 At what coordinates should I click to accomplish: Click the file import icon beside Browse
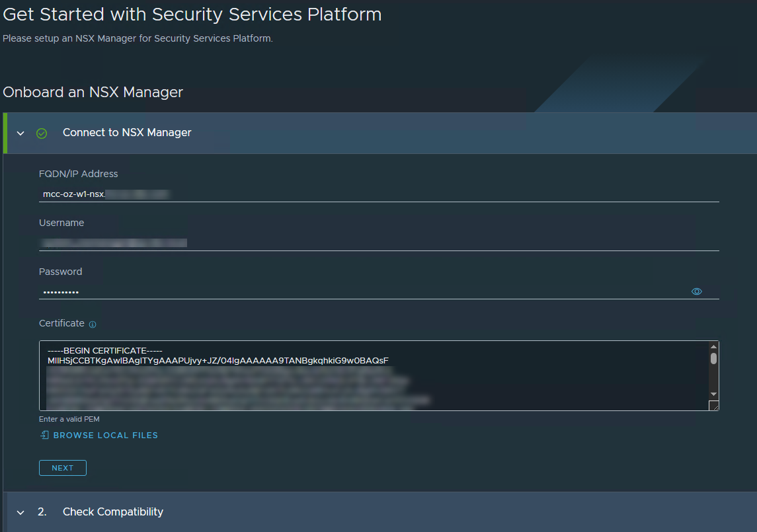(44, 435)
